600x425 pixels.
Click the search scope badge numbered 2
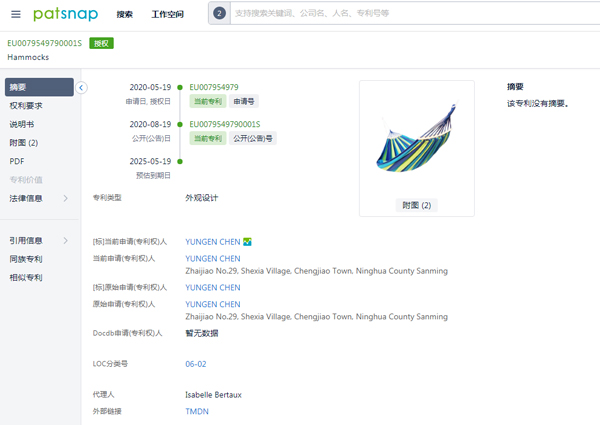(x=219, y=13)
